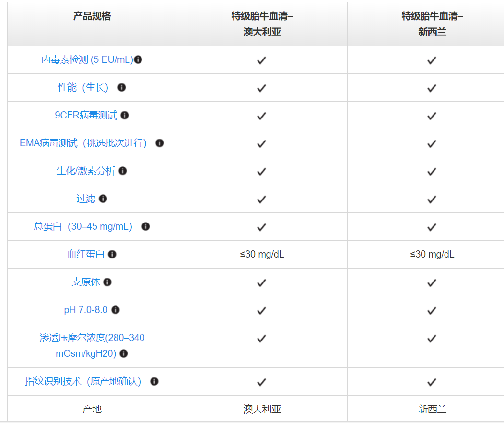Select the 特级胎牛血清–新西兰 column header
Viewport: 504px width, 423px height.
click(x=432, y=24)
